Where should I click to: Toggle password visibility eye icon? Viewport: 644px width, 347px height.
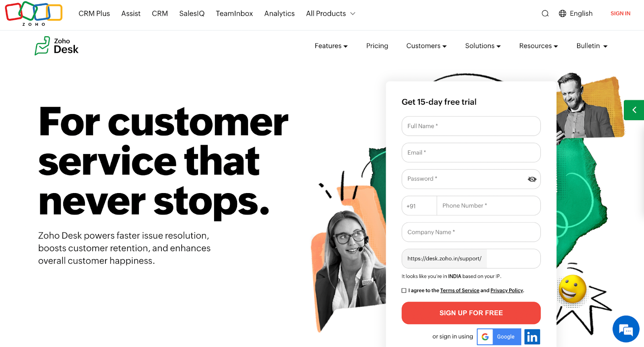pos(532,179)
